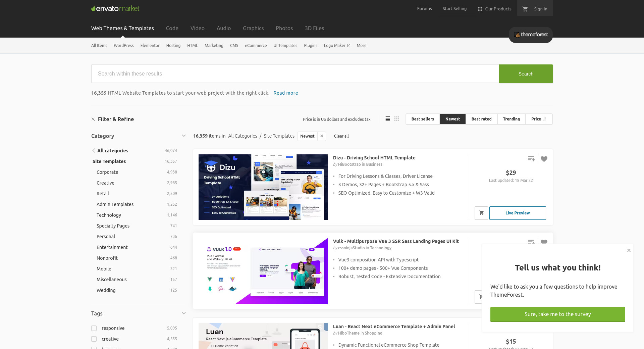This screenshot has height=349, width=644.
Task: Open the More navigation dropdown
Action: [362, 46]
